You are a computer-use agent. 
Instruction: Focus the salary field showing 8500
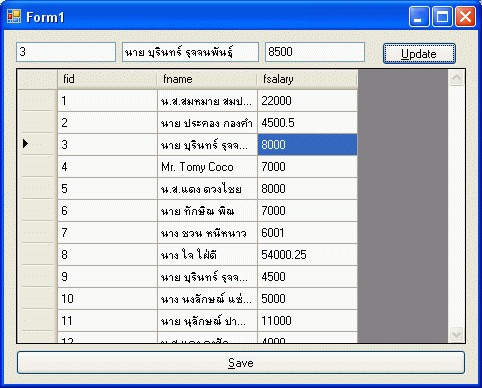[315, 52]
